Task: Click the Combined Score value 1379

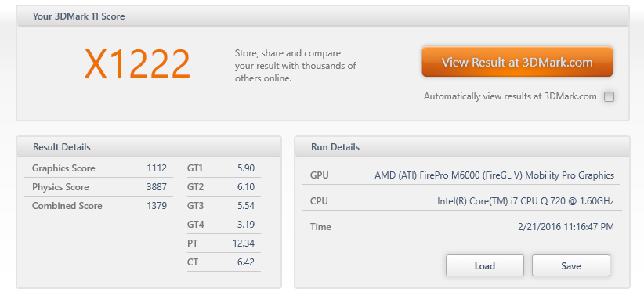Action: [157, 206]
